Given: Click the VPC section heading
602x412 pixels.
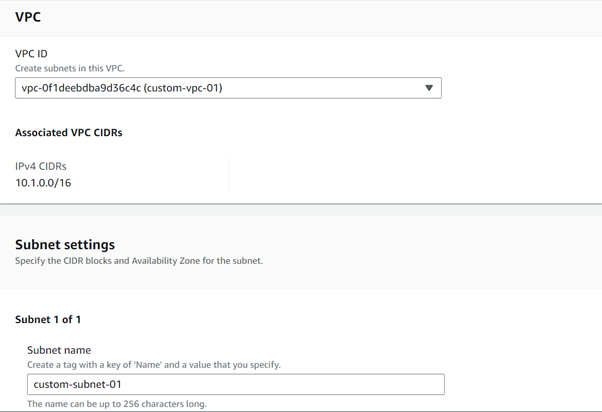Looking at the screenshot, I should tap(28, 17).
